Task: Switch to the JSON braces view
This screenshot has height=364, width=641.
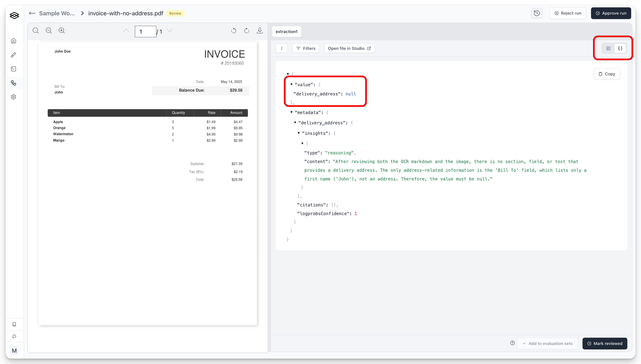Action: coord(620,49)
